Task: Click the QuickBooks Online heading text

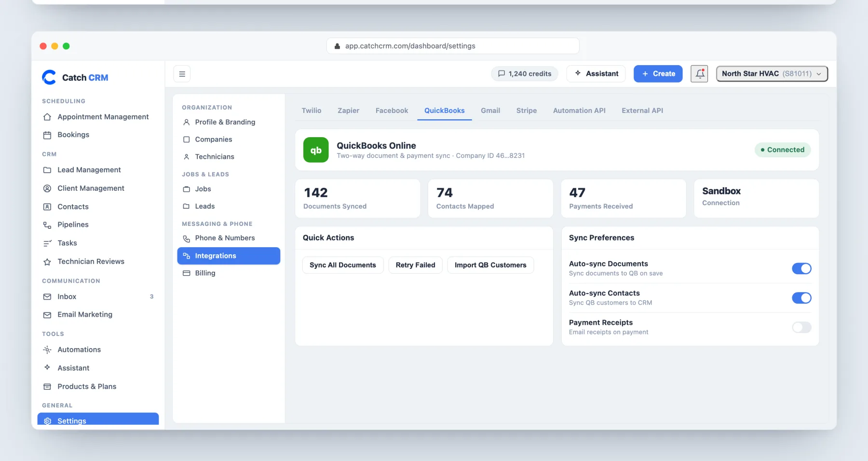Action: [x=376, y=145]
